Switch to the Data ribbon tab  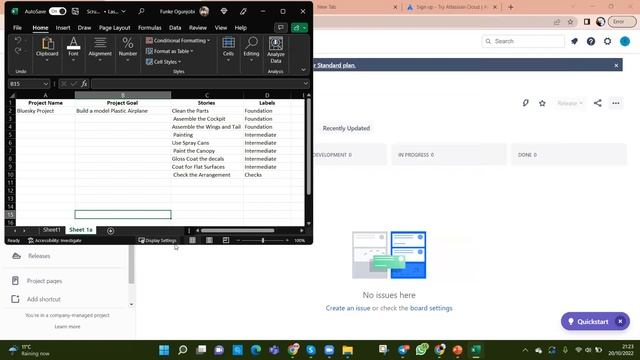pyautogui.click(x=175, y=28)
